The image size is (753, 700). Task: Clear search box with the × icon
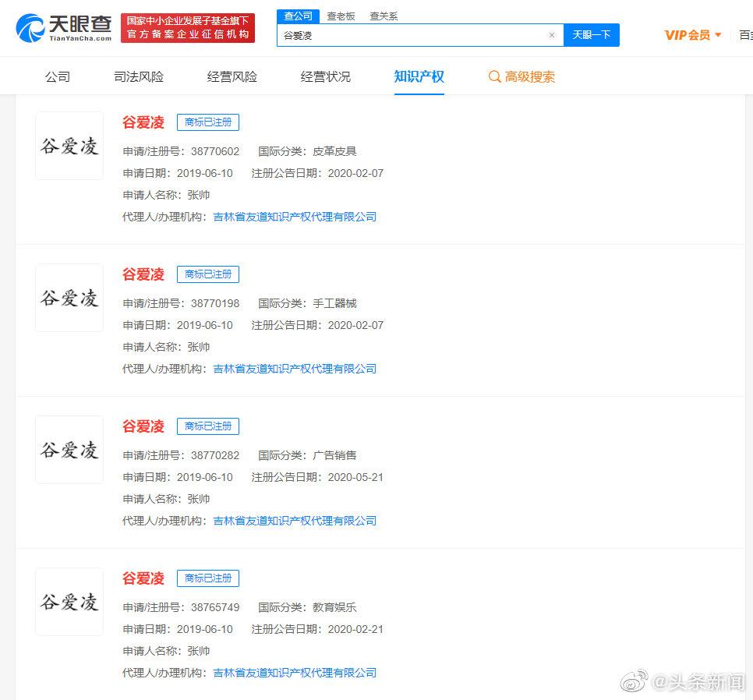click(552, 35)
